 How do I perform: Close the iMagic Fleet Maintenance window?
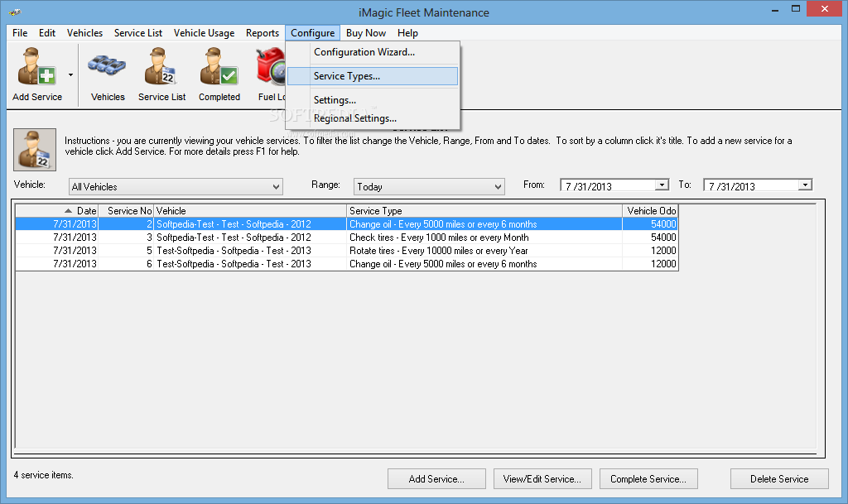[825, 8]
